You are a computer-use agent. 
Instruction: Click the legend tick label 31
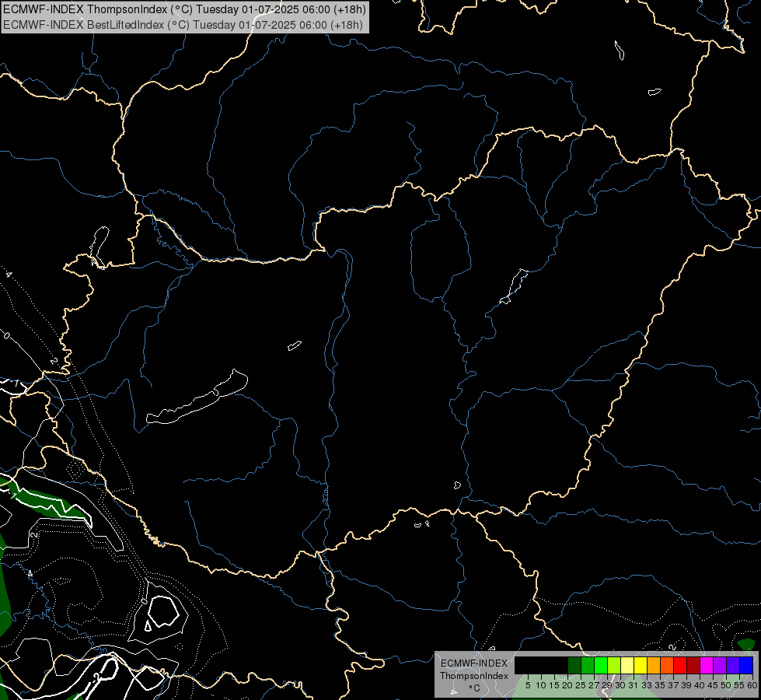tap(634, 685)
